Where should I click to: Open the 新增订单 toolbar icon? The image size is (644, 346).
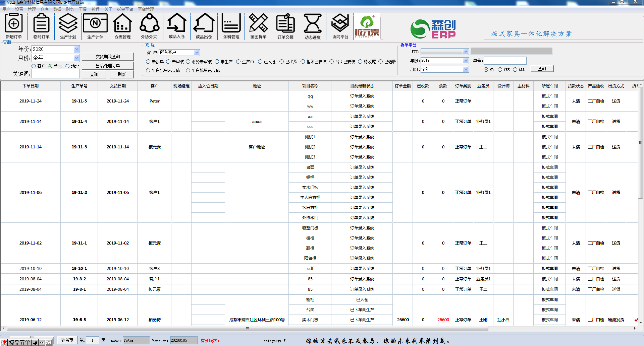[x=14, y=26]
